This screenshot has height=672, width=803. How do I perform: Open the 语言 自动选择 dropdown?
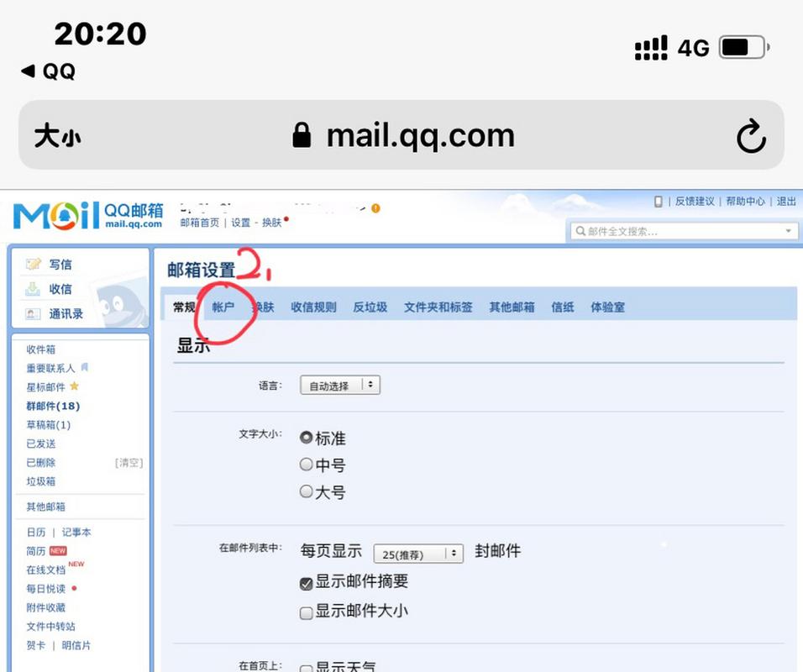coord(340,386)
